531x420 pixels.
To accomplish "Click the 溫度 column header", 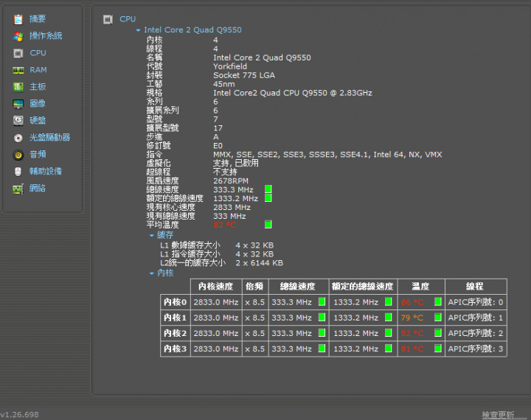I will tap(421, 287).
